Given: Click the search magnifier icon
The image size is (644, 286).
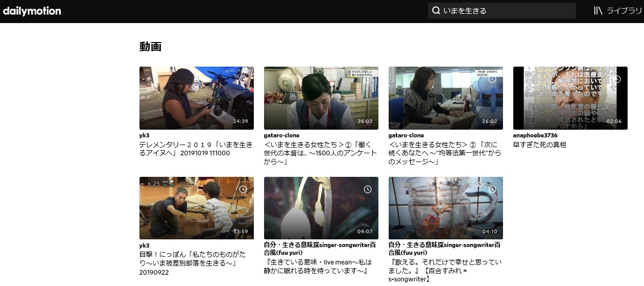Looking at the screenshot, I should coord(436,11).
